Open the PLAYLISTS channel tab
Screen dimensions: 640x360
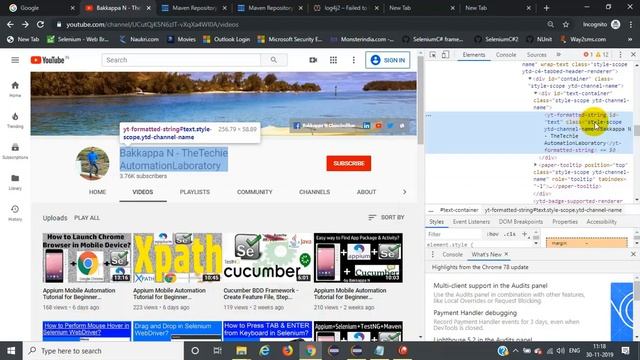click(x=195, y=192)
